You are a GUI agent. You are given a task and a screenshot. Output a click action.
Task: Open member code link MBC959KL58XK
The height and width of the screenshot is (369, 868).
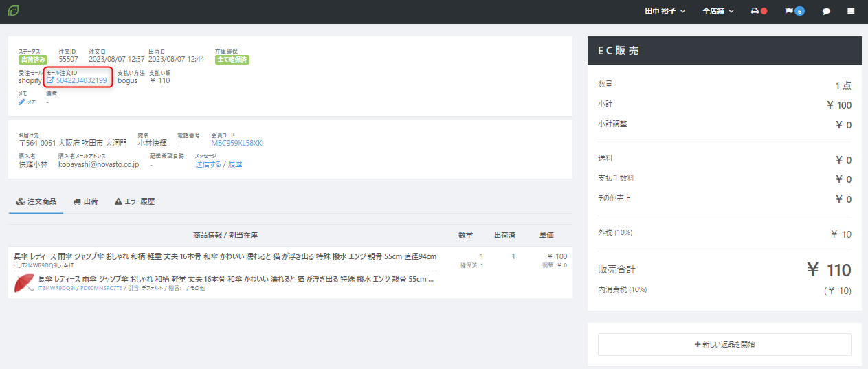236,143
